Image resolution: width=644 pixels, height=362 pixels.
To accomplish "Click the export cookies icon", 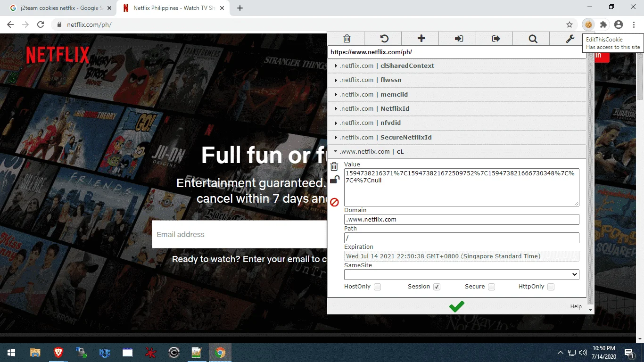I will (495, 39).
